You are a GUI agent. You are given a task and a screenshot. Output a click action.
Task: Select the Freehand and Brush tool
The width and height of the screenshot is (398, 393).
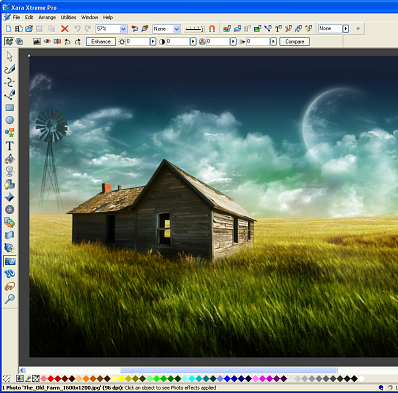click(x=9, y=69)
